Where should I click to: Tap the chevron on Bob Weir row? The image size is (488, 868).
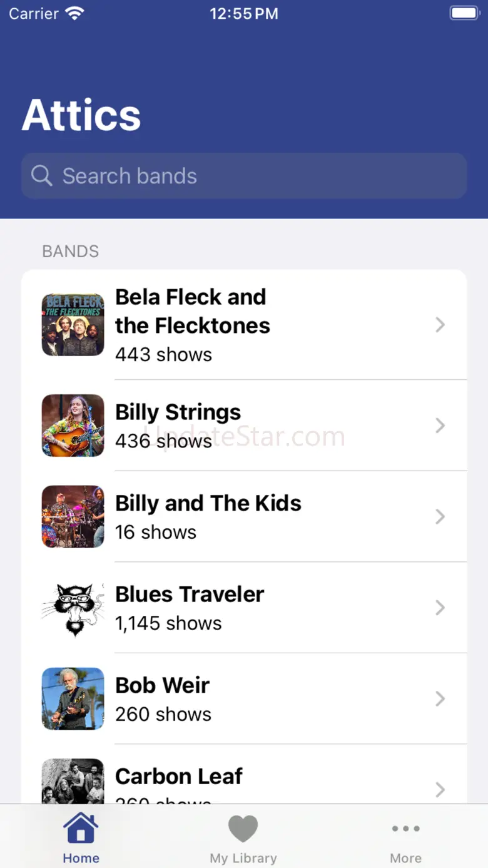440,698
